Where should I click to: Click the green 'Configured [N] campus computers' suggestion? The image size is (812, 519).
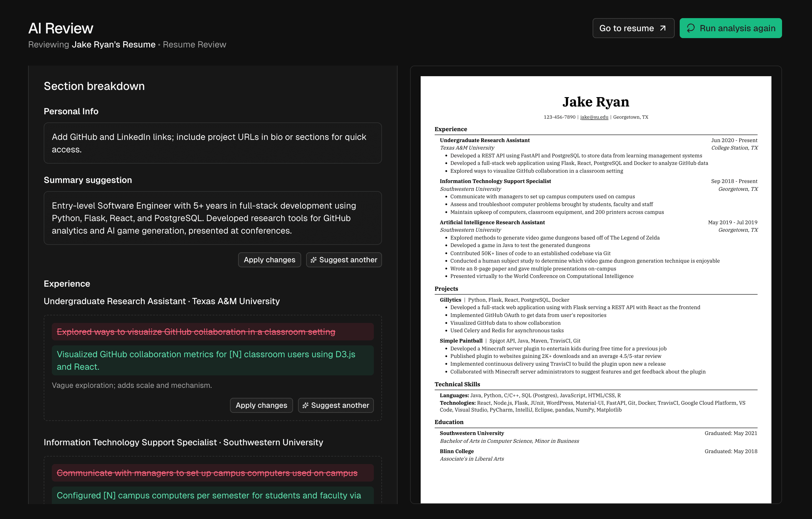pyautogui.click(x=209, y=495)
